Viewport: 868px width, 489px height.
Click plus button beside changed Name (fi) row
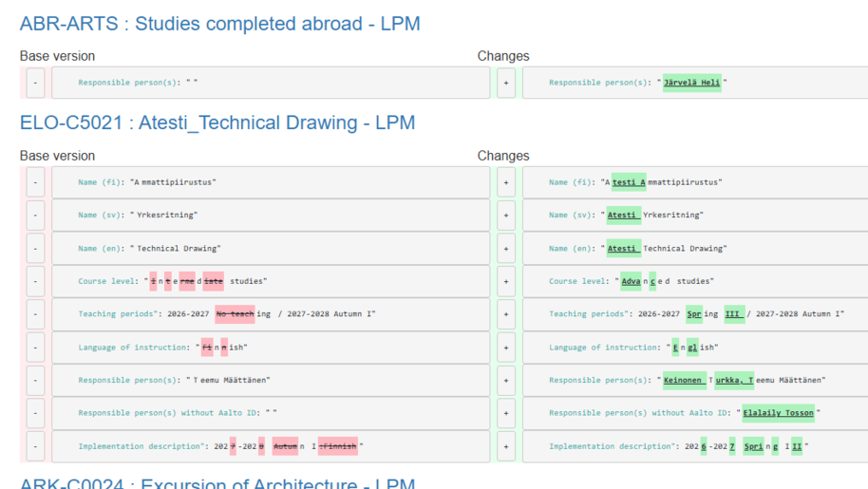pyautogui.click(x=506, y=182)
